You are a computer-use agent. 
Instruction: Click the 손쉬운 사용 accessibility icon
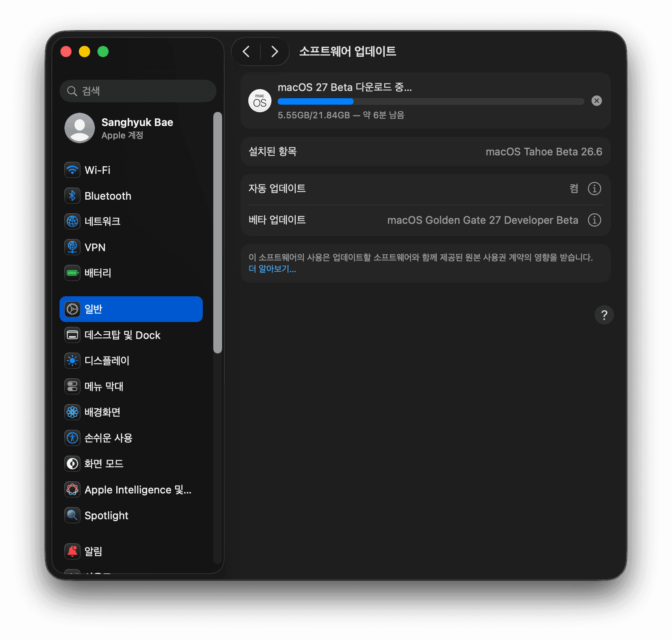point(72,438)
